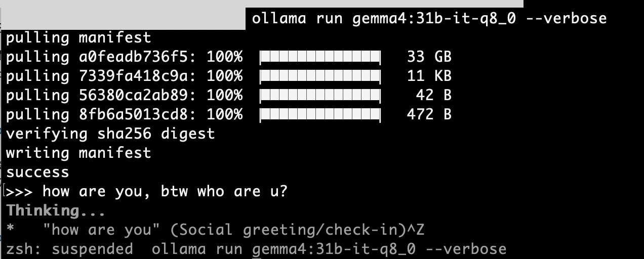The image size is (644, 259).
Task: Click the progress bar for layer 8fb6a5013cd8
Action: coord(320,114)
